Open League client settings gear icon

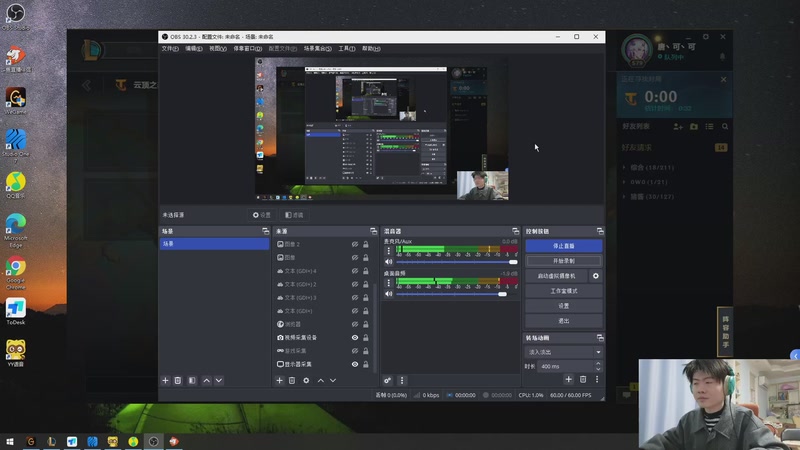(706, 37)
